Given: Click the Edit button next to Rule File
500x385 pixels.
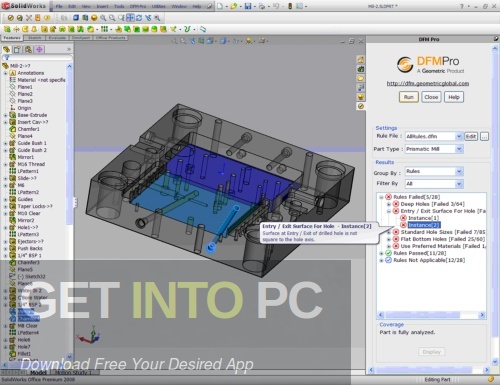Looking at the screenshot, I should point(471,136).
